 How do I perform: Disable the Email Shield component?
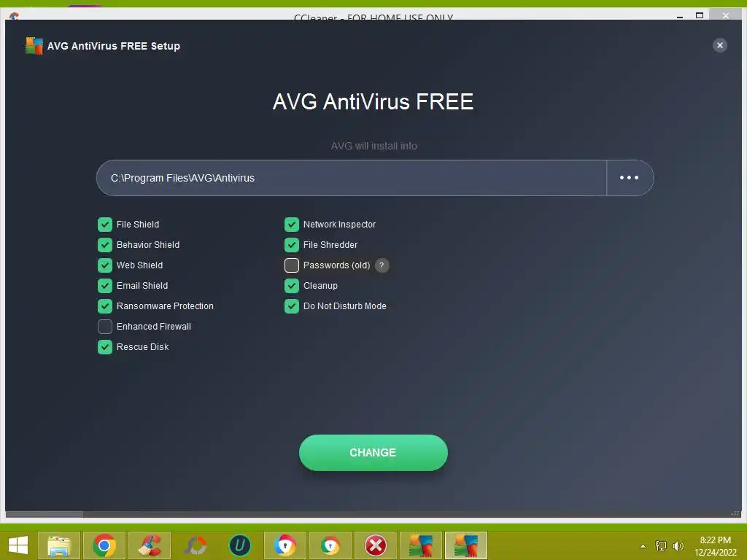point(105,286)
